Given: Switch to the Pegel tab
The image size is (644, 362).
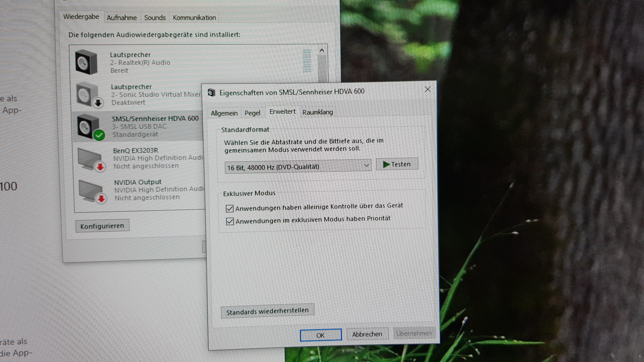Looking at the screenshot, I should click(x=252, y=113).
